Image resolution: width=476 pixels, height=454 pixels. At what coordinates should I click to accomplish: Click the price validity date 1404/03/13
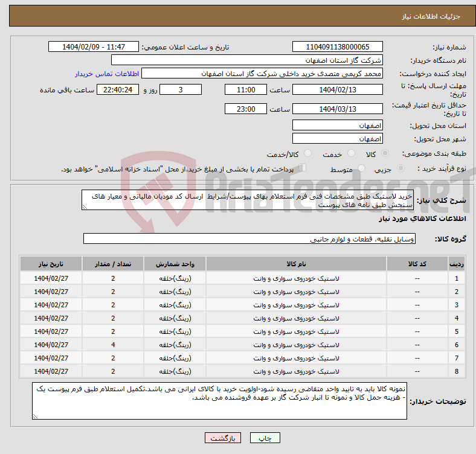tap(337, 109)
